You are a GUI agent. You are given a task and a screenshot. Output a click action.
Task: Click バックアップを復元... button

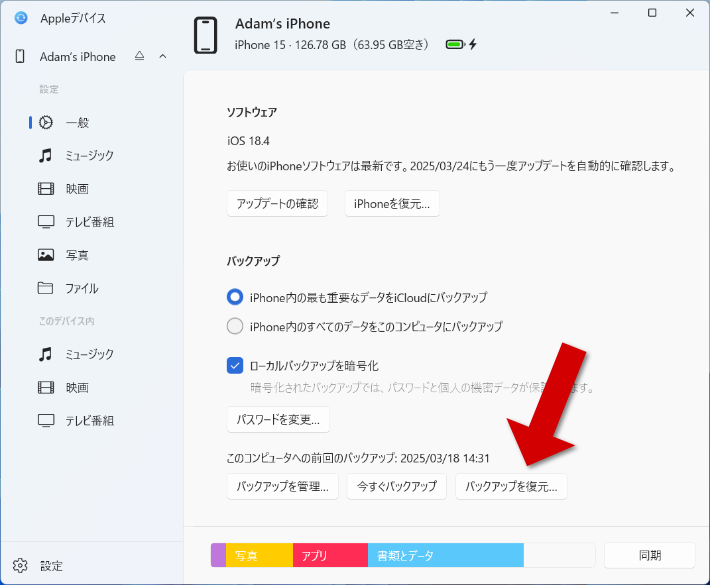coord(511,487)
